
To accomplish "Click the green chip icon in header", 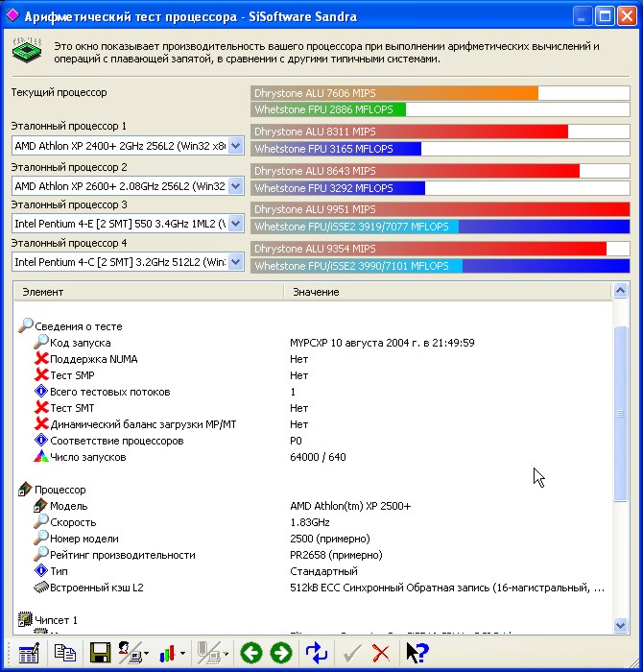I will [x=27, y=51].
